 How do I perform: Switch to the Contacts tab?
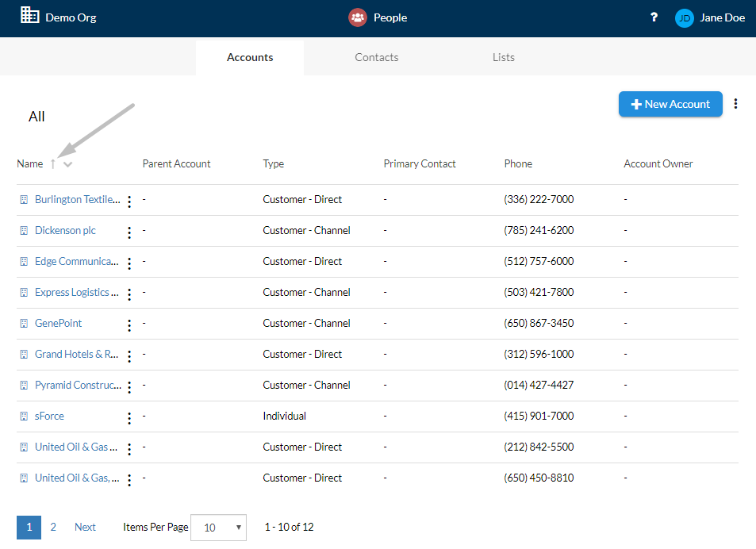(x=377, y=57)
